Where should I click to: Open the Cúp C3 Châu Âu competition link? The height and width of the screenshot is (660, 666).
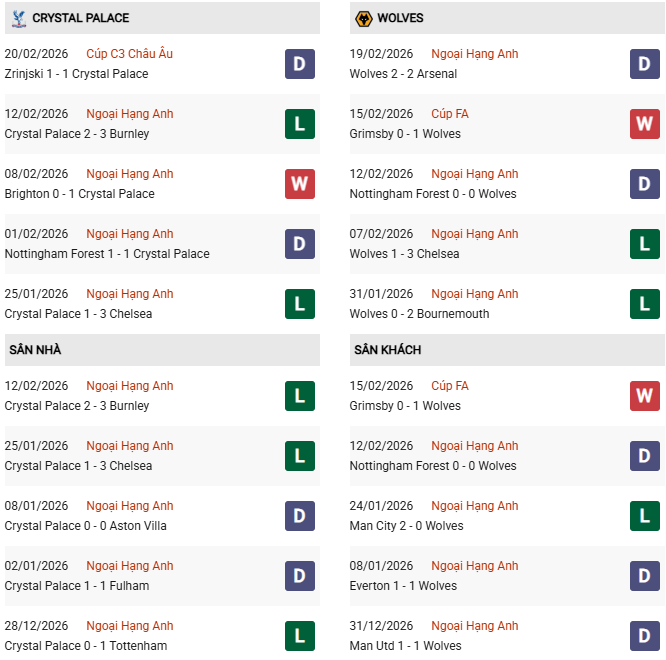coord(129,54)
